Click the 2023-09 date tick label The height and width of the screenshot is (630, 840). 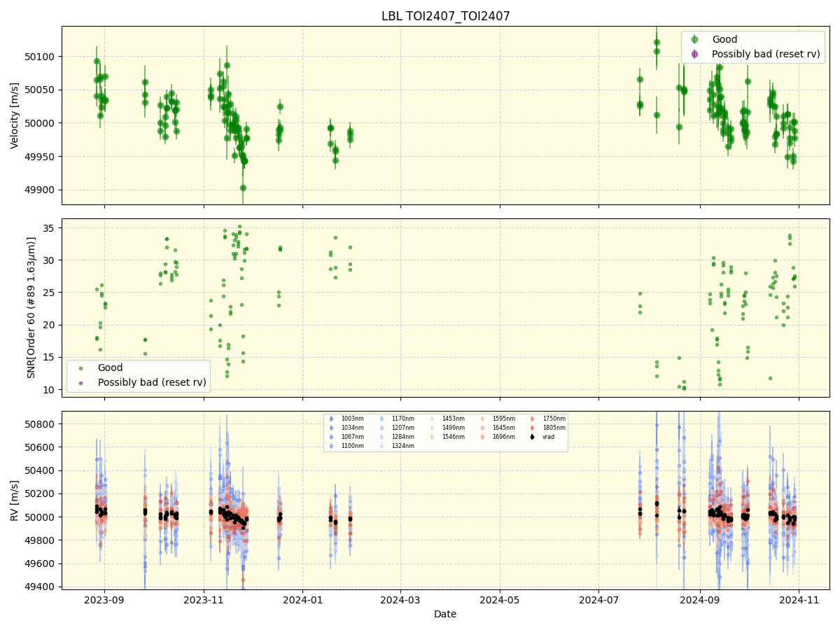tap(105, 599)
